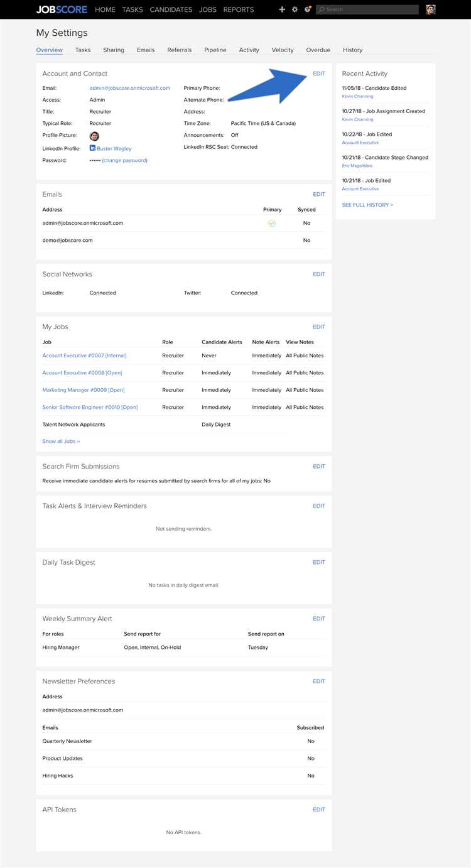Edit the Emails section
This screenshot has height=868, width=471.
[319, 194]
